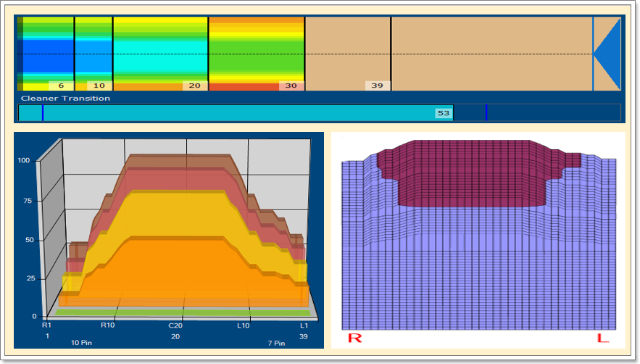This screenshot has width=640, height=364.
Task: Click the distance label 6 on the lane pattern
Action: coord(61,86)
